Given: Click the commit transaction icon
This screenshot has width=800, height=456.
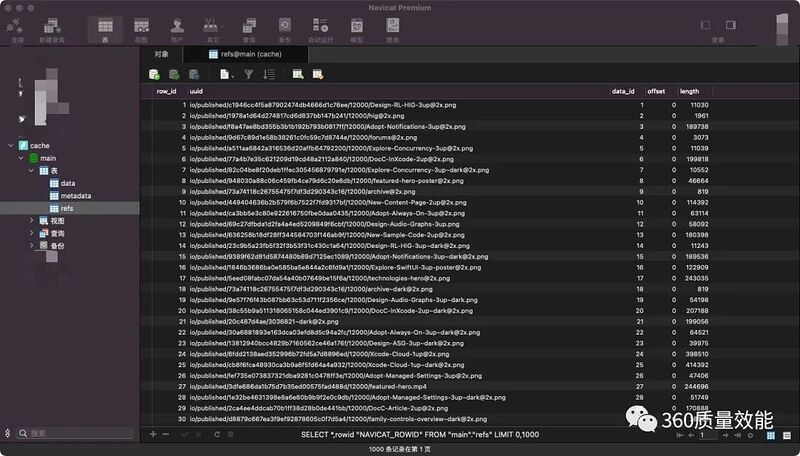Looking at the screenshot, I should coord(174,74).
